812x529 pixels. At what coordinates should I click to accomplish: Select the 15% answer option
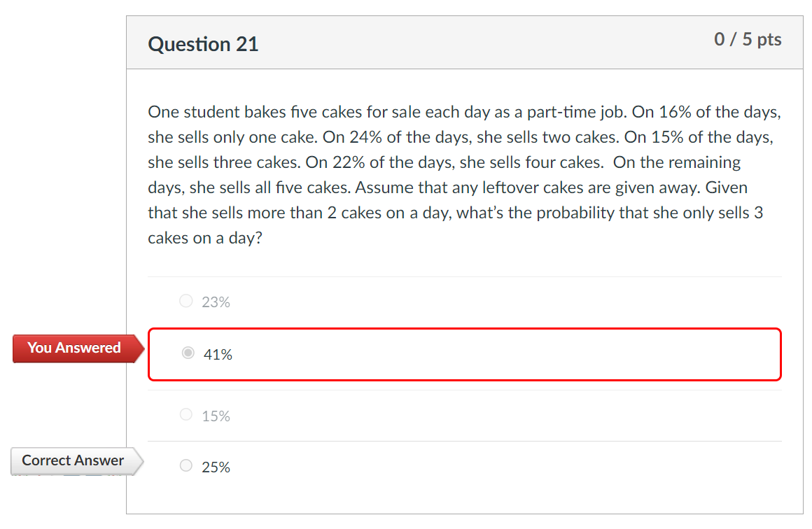(x=186, y=414)
